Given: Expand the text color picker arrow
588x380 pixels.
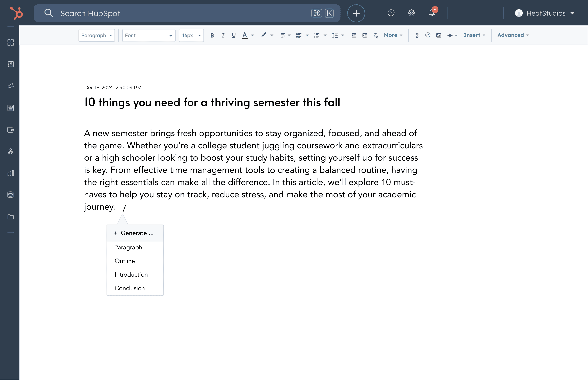Looking at the screenshot, I should click(252, 35).
